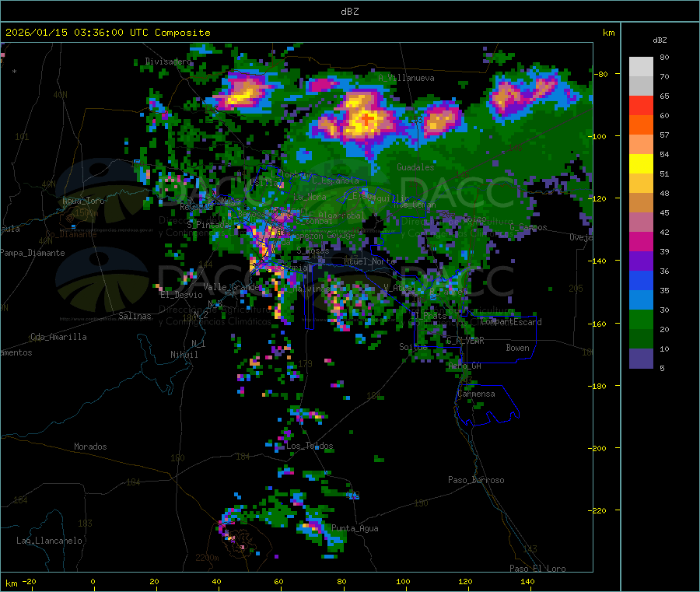Click the El_Desvio label
700x592 pixels.
coord(182,295)
